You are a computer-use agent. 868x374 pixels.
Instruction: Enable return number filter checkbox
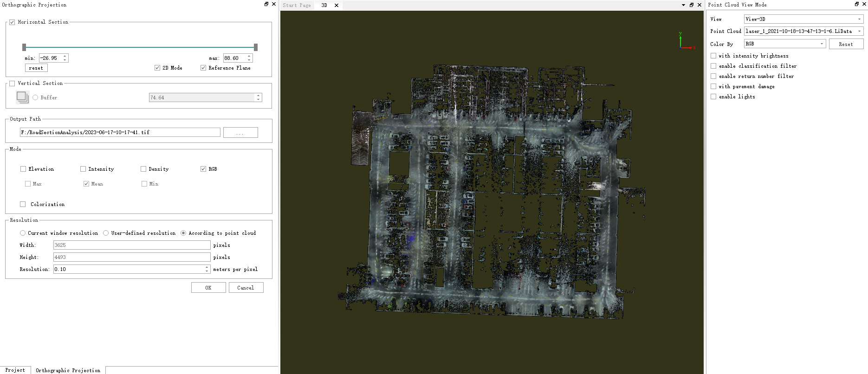(713, 76)
